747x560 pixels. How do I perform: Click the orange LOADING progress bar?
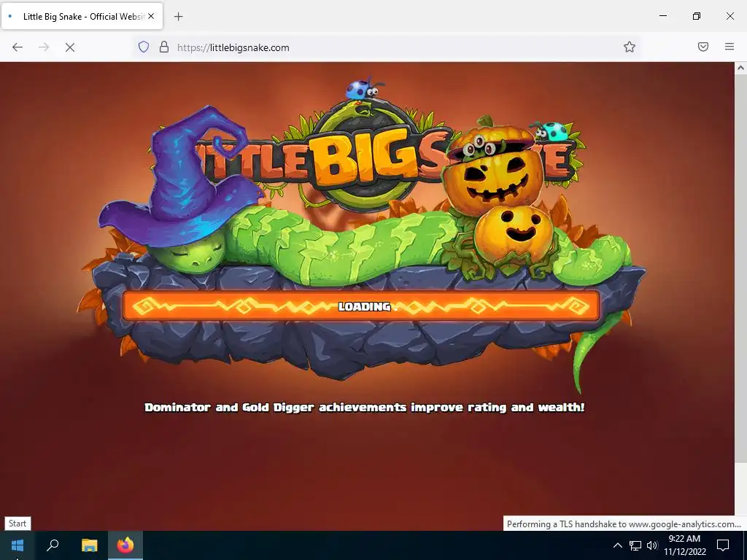click(361, 306)
